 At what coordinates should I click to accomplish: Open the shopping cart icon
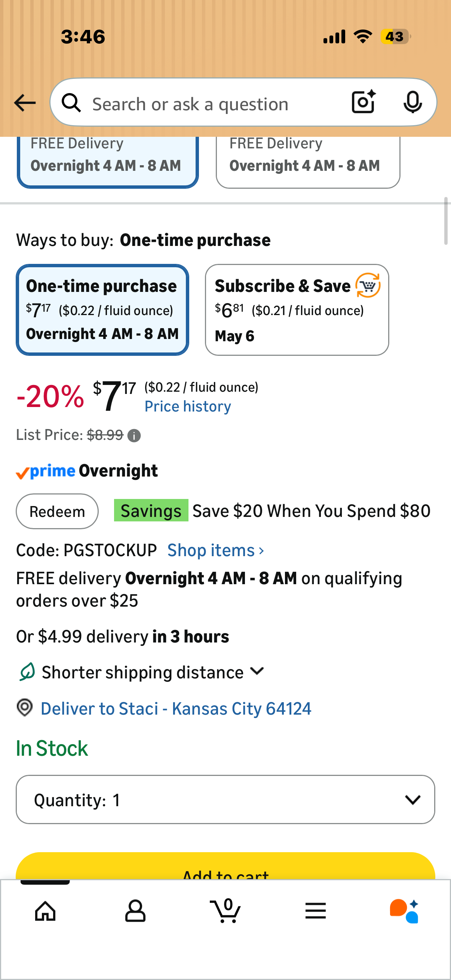point(225,911)
